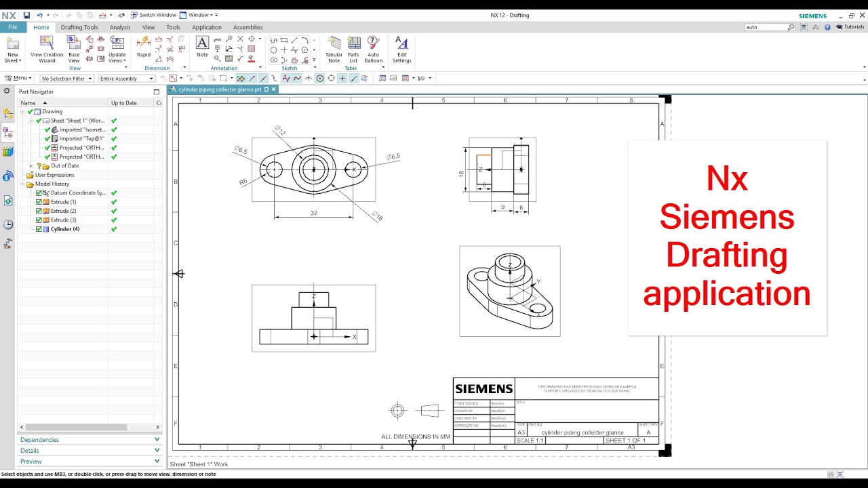Click the Note annotation tool
The height and width of the screenshot is (488, 868).
coord(202,47)
